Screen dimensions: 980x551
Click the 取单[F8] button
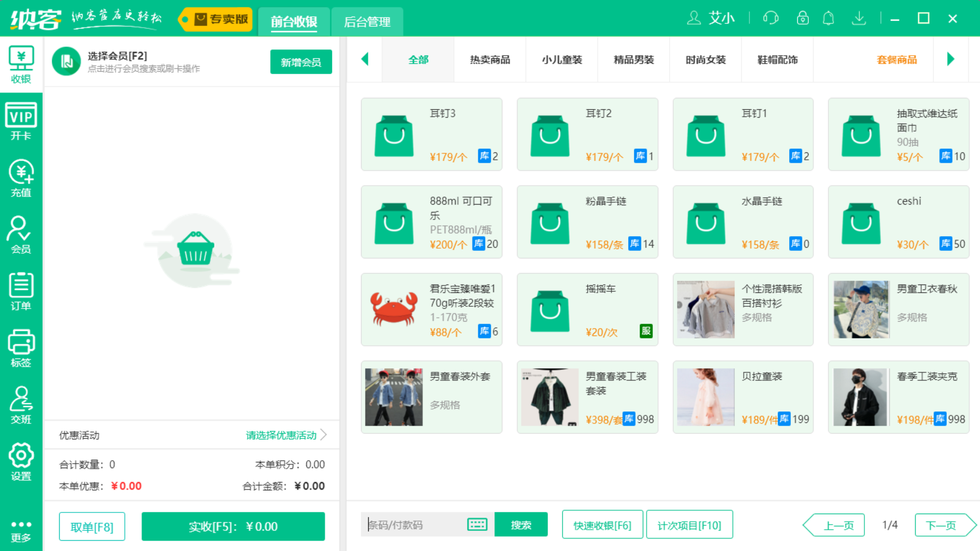click(x=91, y=526)
